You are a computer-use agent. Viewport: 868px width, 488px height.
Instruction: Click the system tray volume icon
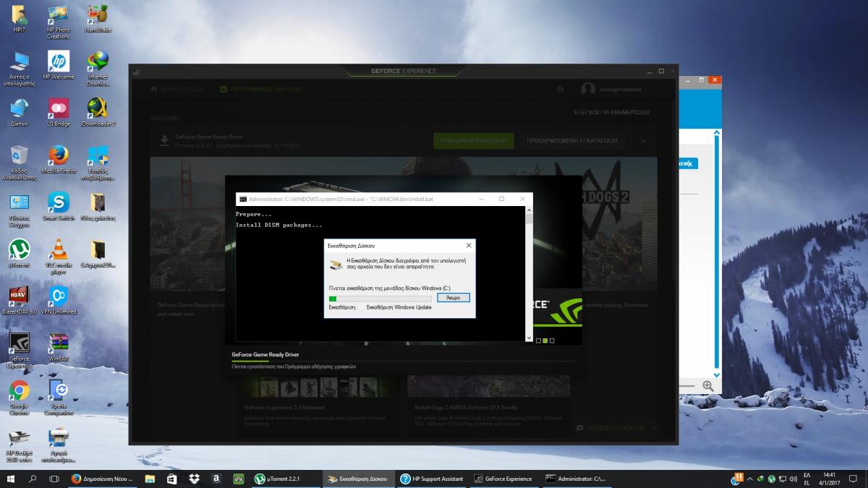tap(792, 479)
